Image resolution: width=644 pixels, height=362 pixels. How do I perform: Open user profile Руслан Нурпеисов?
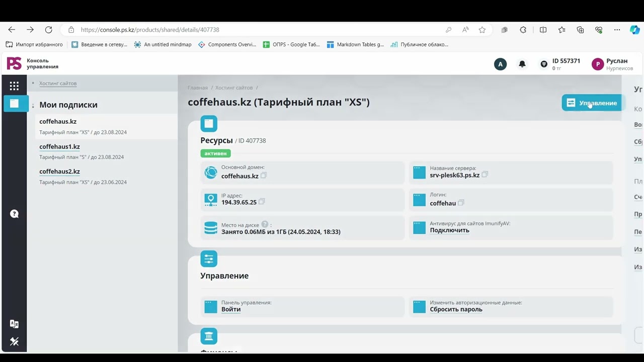[x=613, y=64]
